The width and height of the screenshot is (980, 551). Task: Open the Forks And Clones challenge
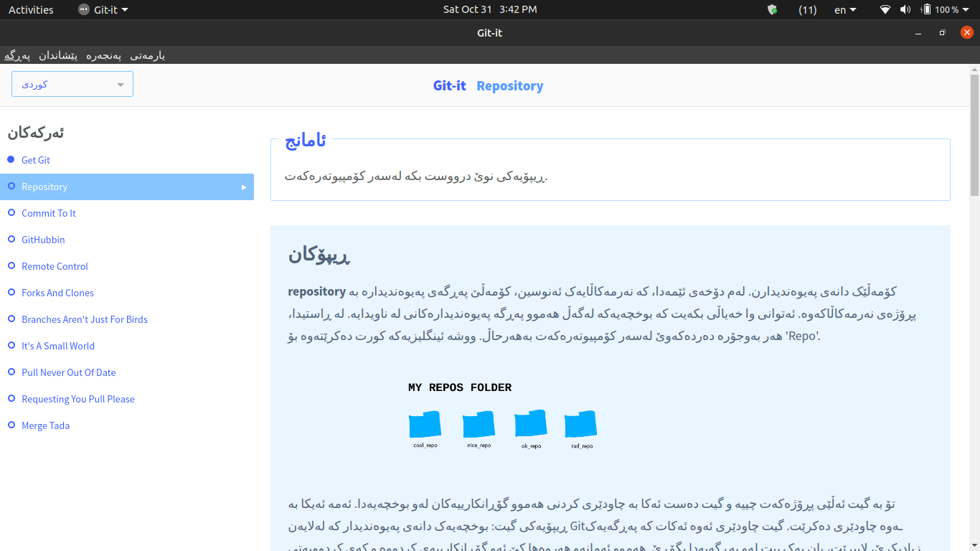[x=57, y=293]
